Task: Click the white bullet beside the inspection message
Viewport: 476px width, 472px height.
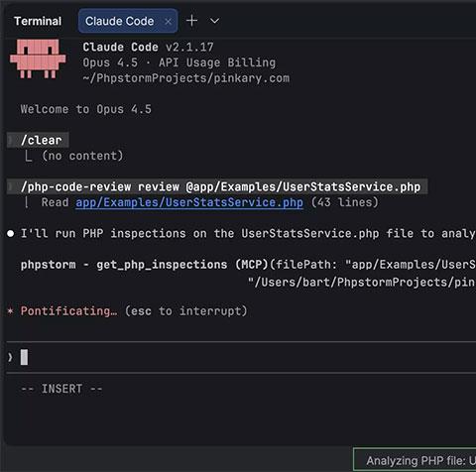Action: point(11,234)
